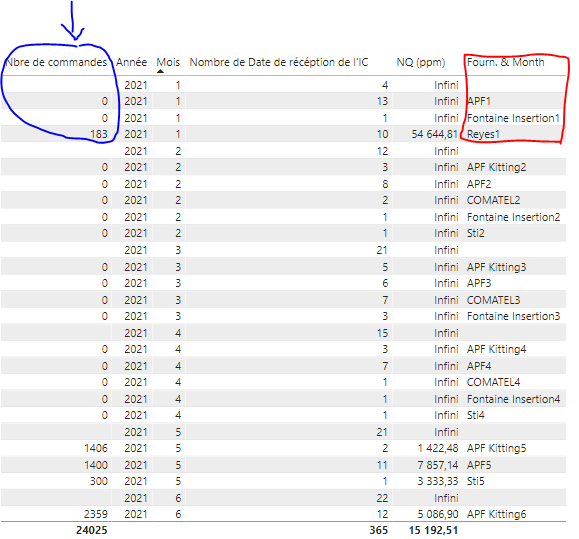Select the cell 'APF Kitting4'

pos(496,349)
